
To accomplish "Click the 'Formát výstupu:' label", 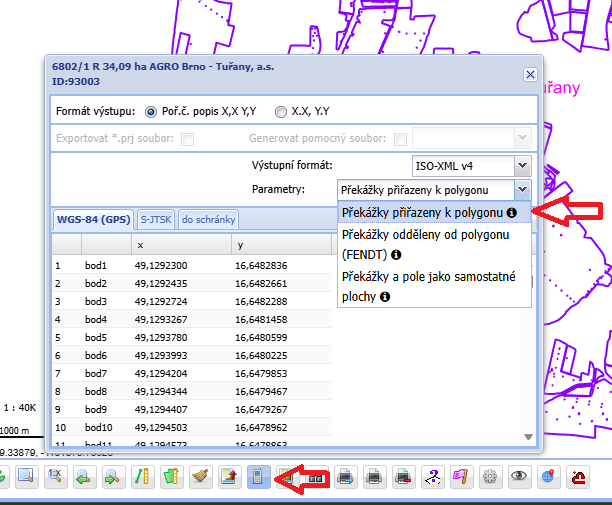I will pyautogui.click(x=95, y=112).
